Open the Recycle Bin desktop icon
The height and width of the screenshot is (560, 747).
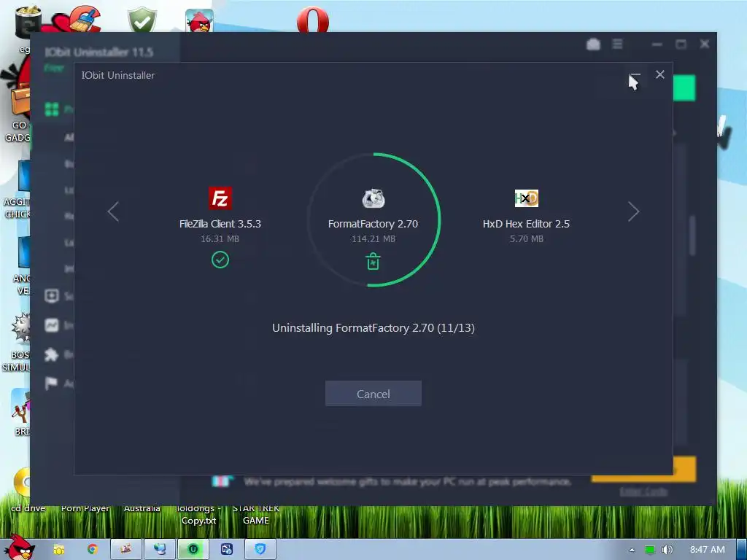pyautogui.click(x=28, y=21)
